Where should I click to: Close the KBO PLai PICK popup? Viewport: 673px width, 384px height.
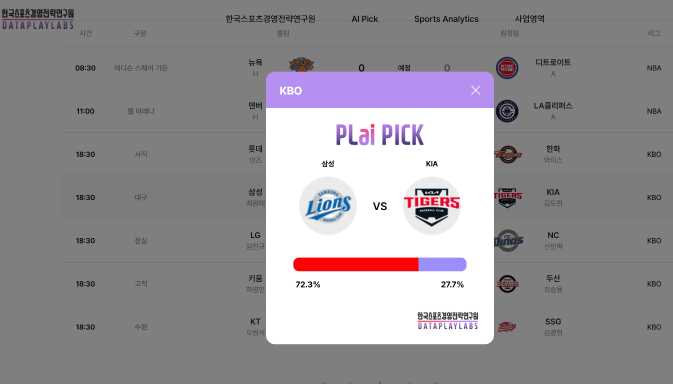click(475, 90)
